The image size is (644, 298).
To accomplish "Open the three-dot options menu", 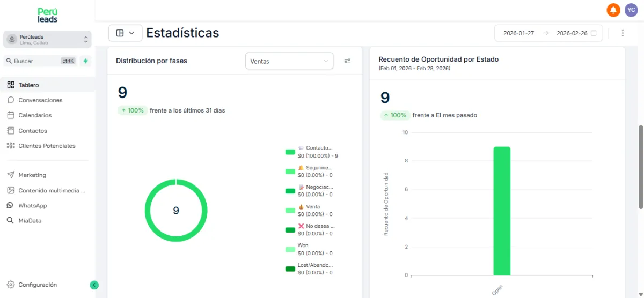I will 623,33.
